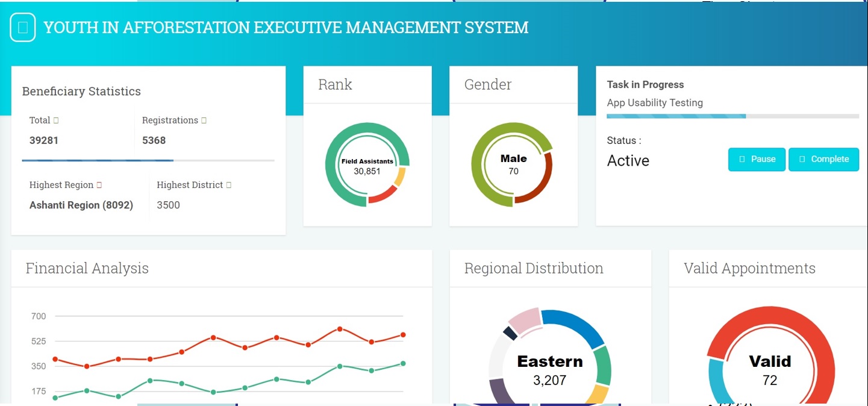Click the Rank card heading
Image resolution: width=868 pixels, height=406 pixels.
[335, 84]
